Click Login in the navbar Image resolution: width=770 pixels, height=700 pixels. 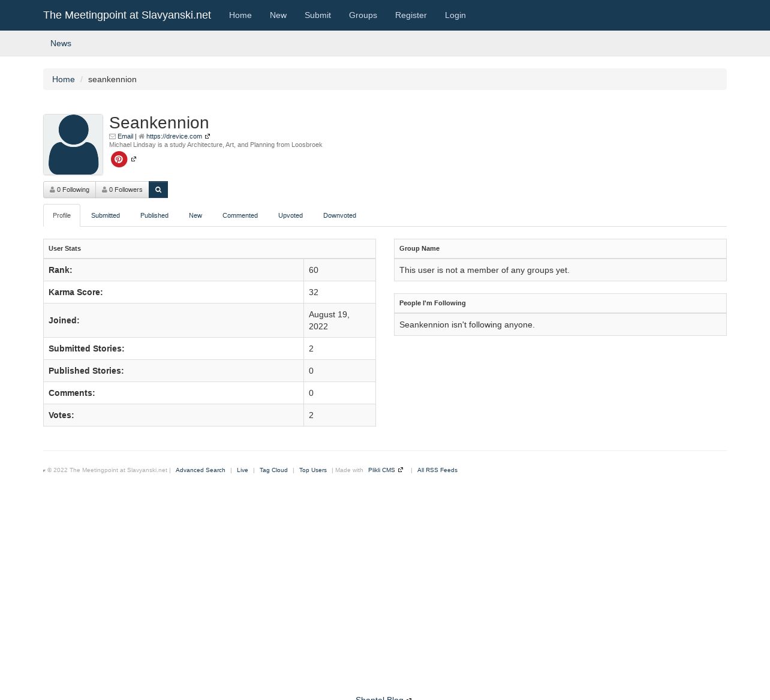[455, 15]
